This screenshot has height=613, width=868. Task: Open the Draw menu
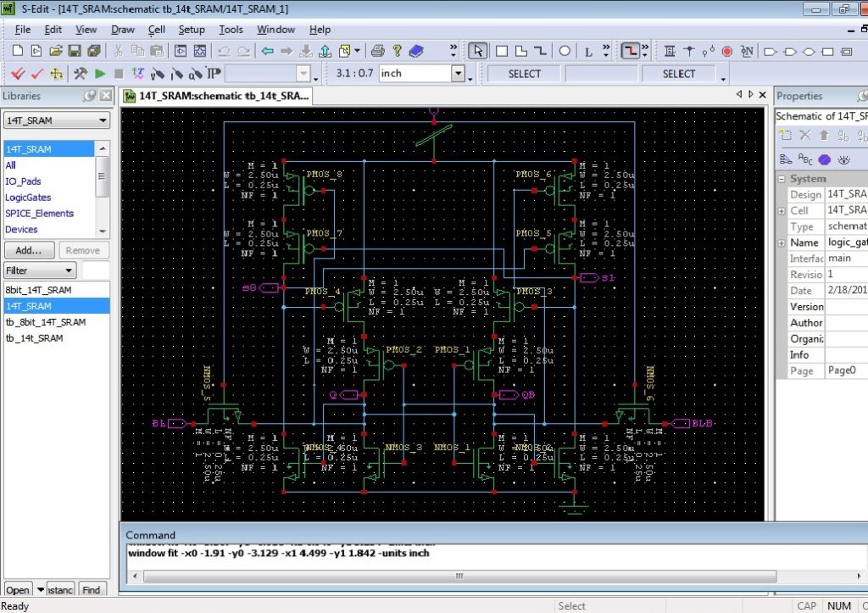(x=123, y=30)
